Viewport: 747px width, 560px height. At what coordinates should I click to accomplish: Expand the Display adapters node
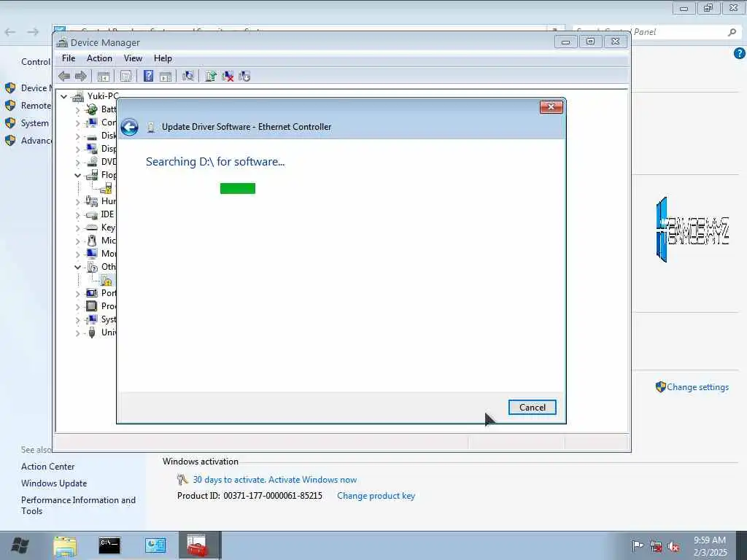point(77,149)
